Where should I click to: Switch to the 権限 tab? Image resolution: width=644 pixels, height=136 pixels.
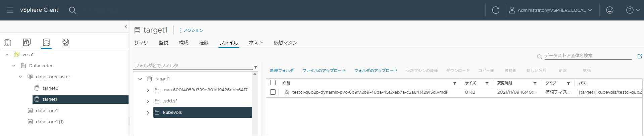click(204, 43)
